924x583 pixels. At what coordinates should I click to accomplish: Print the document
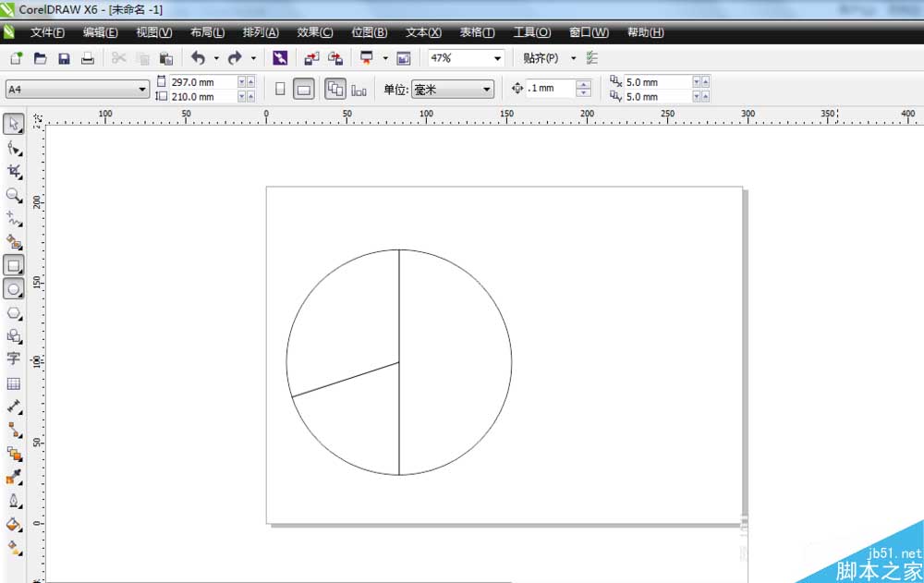87,58
